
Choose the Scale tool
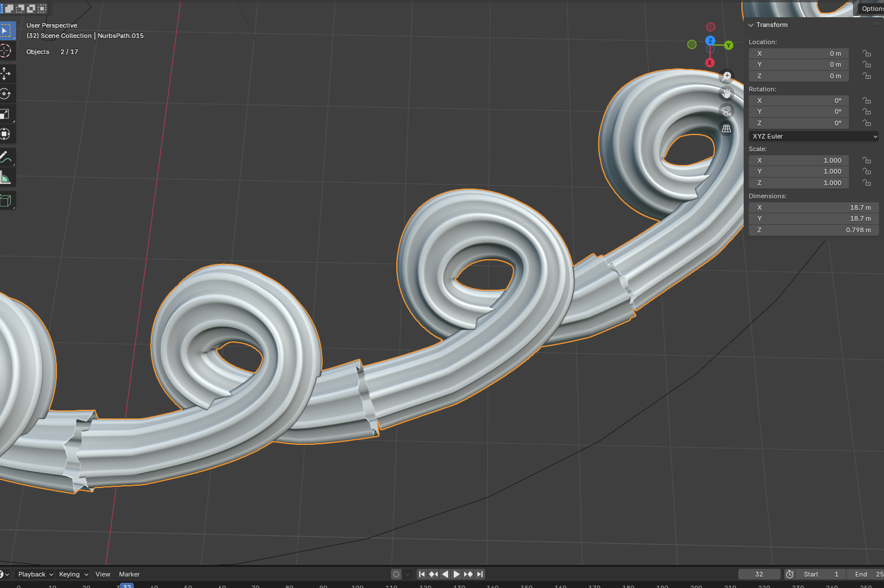(x=5, y=114)
